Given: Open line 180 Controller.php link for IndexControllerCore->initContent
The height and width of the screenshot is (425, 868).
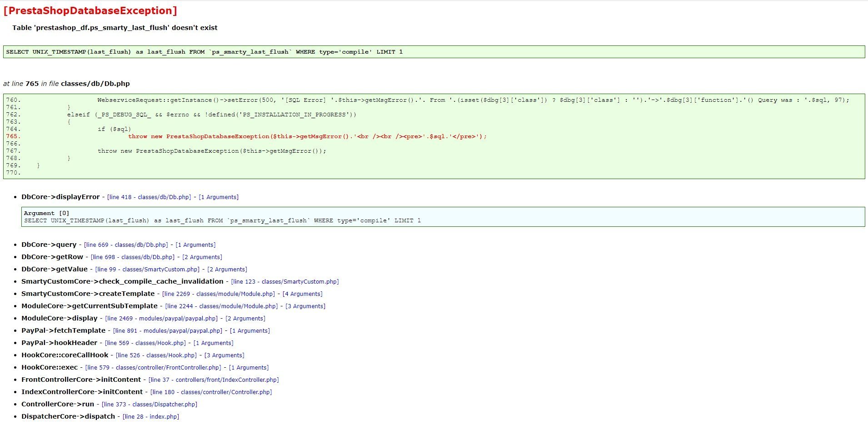Looking at the screenshot, I should coord(211,392).
